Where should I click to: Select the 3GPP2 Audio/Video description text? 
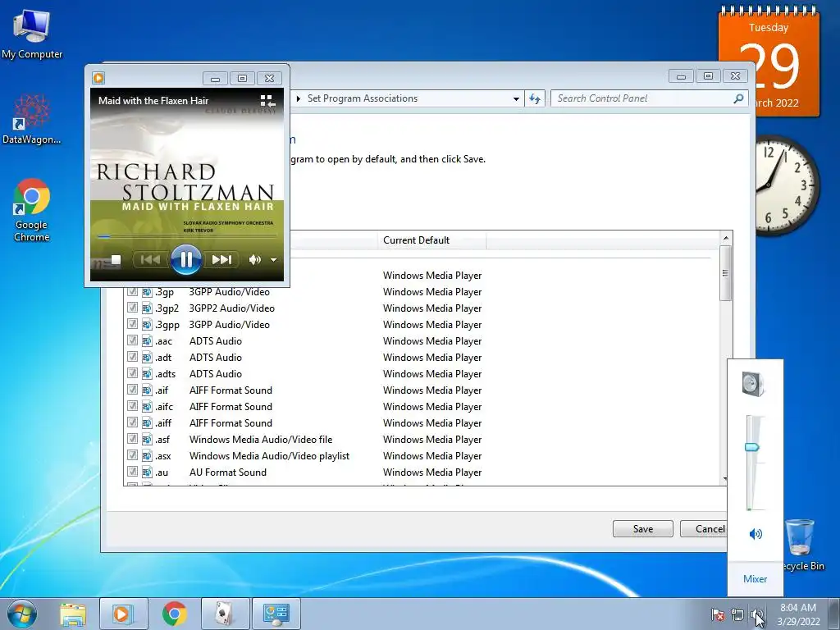point(232,308)
